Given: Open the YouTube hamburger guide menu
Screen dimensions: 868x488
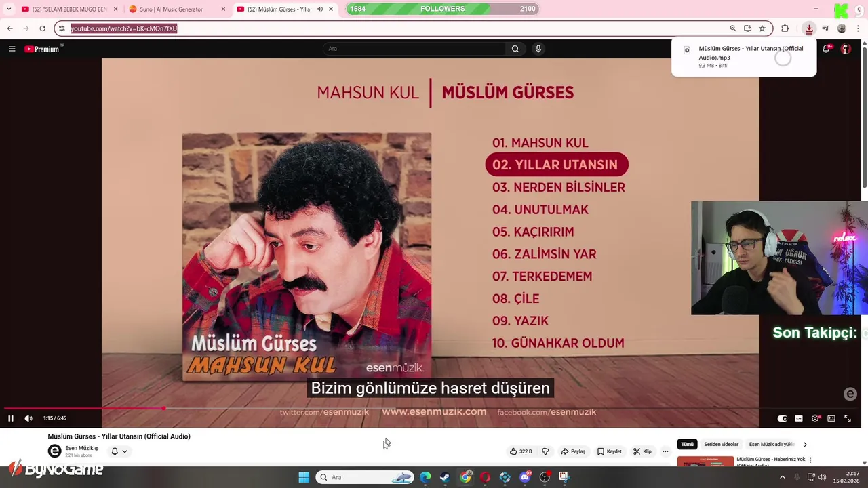Looking at the screenshot, I should (x=12, y=49).
